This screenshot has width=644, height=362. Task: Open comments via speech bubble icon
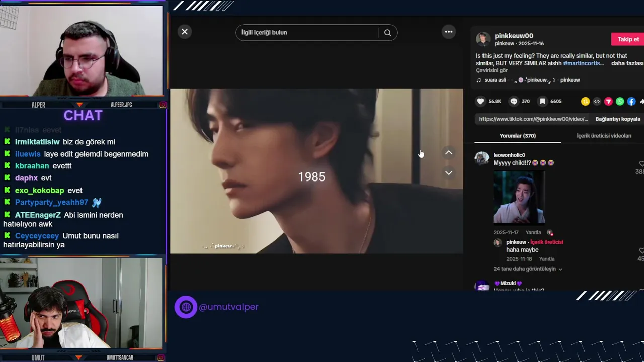pyautogui.click(x=514, y=101)
